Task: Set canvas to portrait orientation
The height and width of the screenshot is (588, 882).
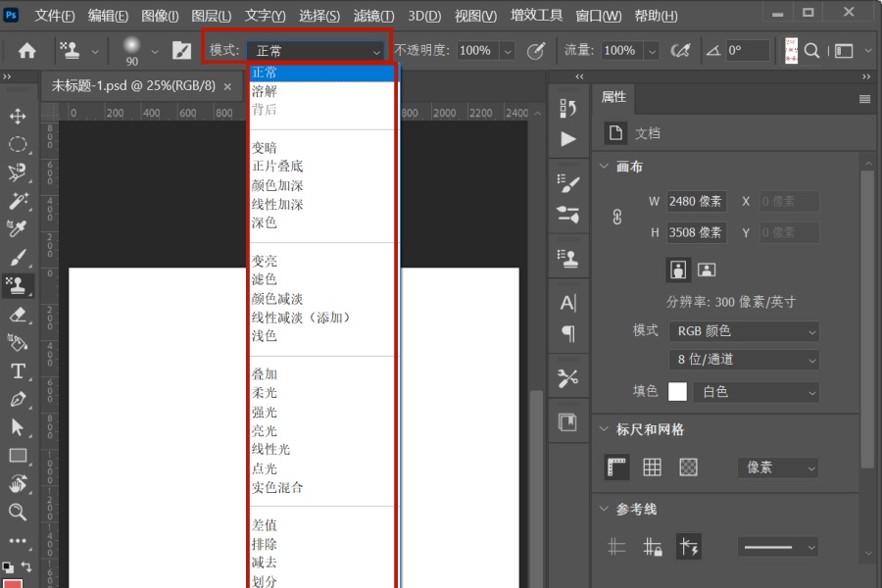Action: click(678, 270)
